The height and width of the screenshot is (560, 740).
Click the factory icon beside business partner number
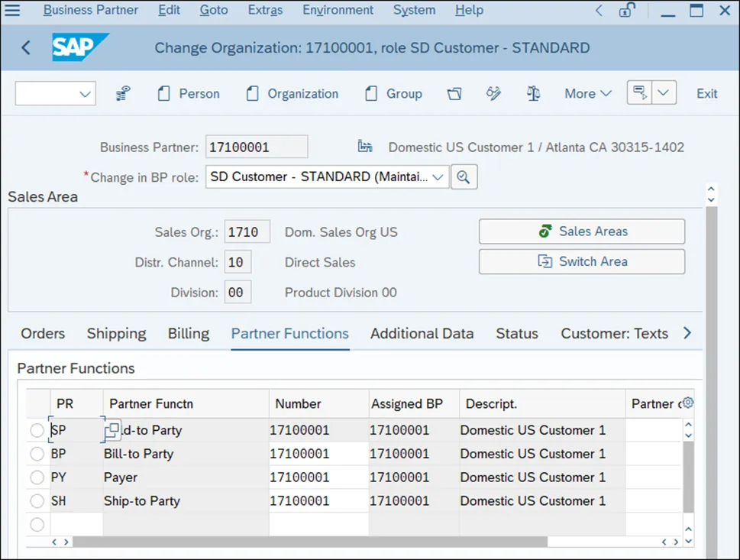pyautogui.click(x=365, y=147)
